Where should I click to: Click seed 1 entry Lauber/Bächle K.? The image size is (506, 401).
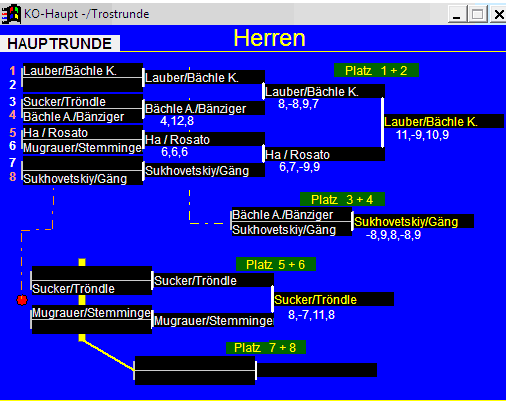(83, 71)
